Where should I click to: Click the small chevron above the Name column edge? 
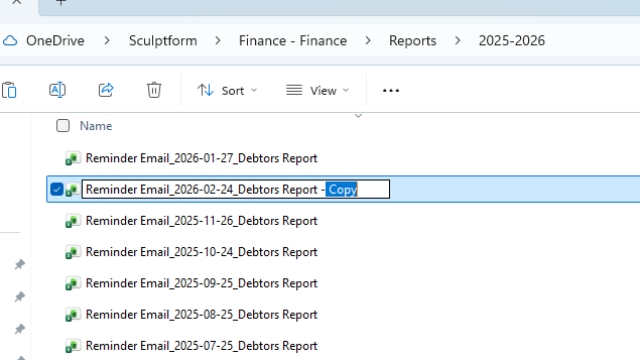pyautogui.click(x=358, y=116)
